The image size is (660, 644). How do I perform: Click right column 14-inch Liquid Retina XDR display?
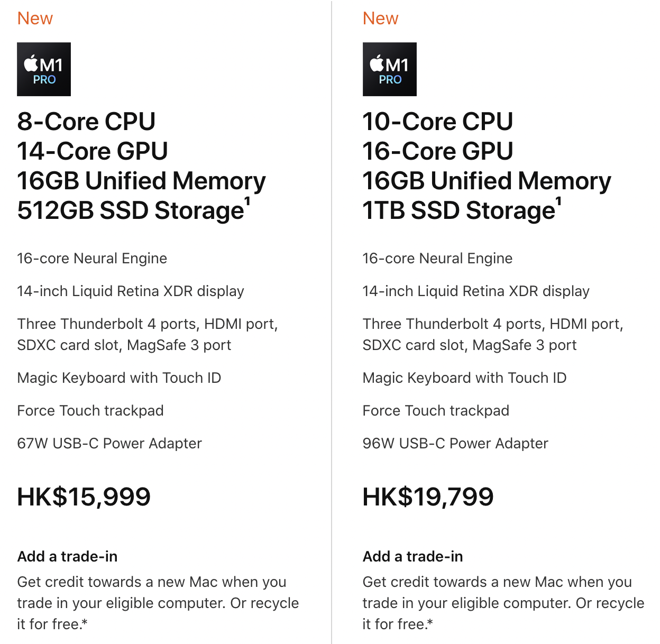point(476,291)
